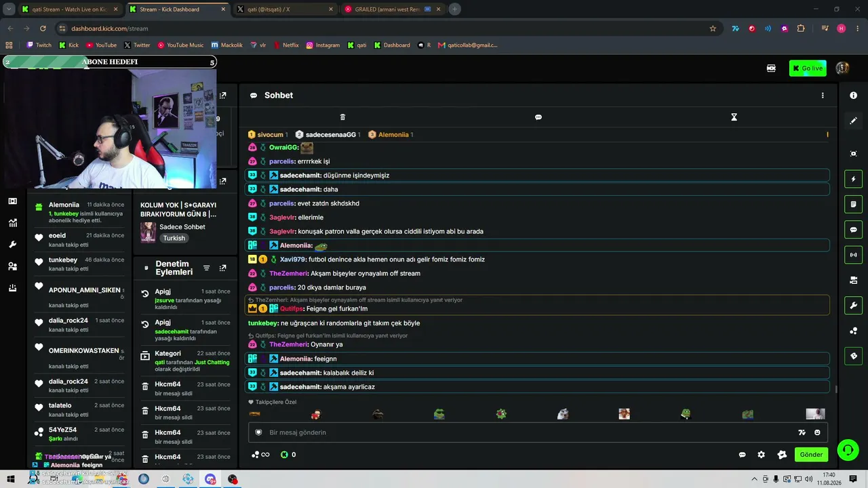Image resolution: width=868 pixels, height=488 pixels.
Task: Click the Kategori moderation log entry
Action: (185, 361)
